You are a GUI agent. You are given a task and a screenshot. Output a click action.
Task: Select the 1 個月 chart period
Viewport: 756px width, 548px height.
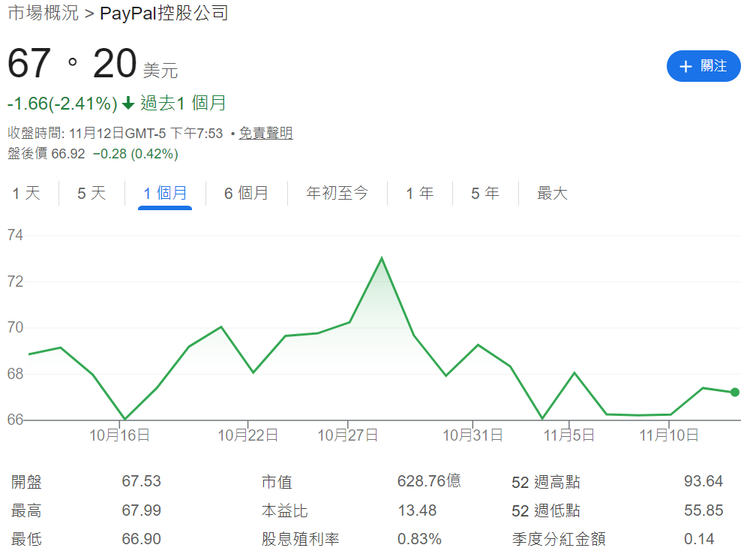pos(165,193)
